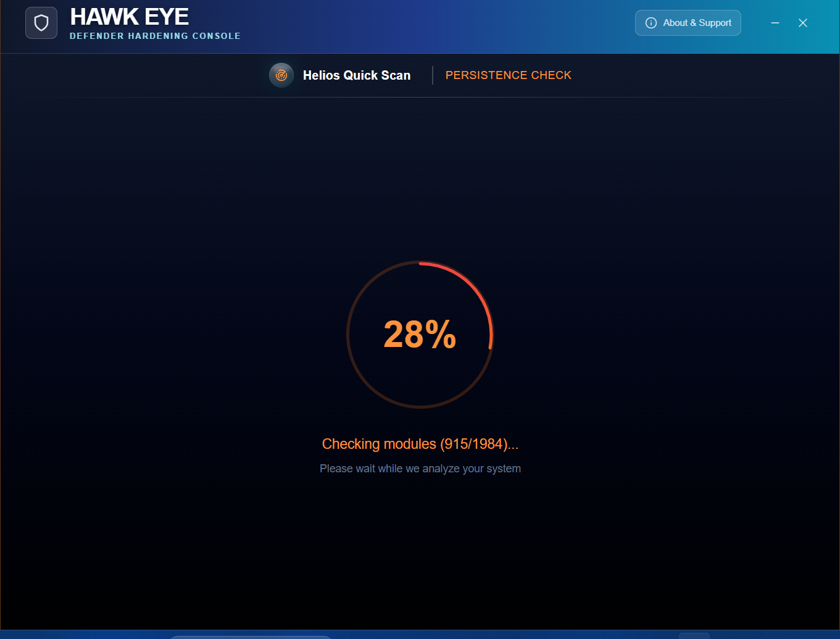Click the Defender Hardening Console subtitle
840x639 pixels.
click(155, 36)
